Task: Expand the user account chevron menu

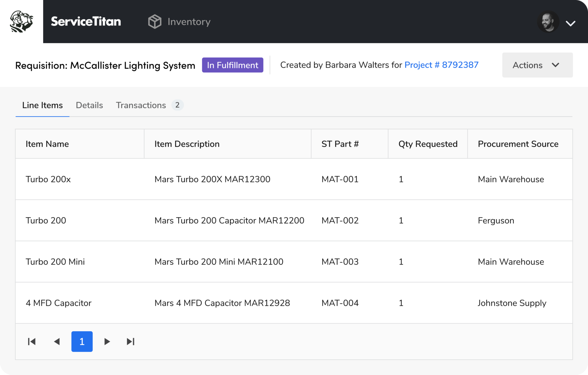Action: (x=570, y=23)
